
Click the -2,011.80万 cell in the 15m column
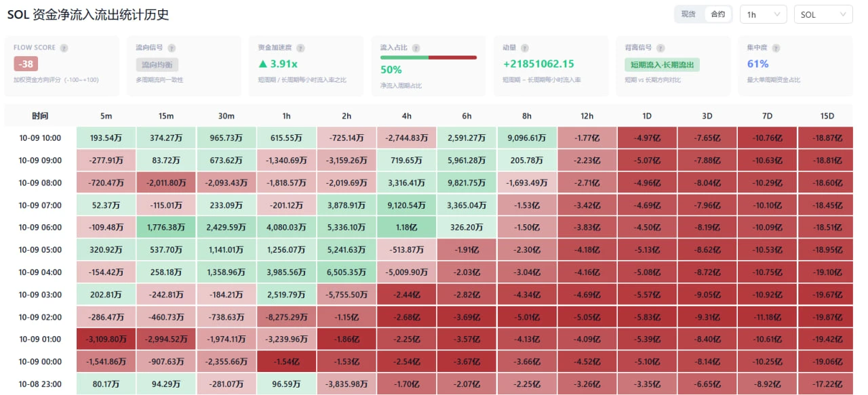[x=166, y=183]
